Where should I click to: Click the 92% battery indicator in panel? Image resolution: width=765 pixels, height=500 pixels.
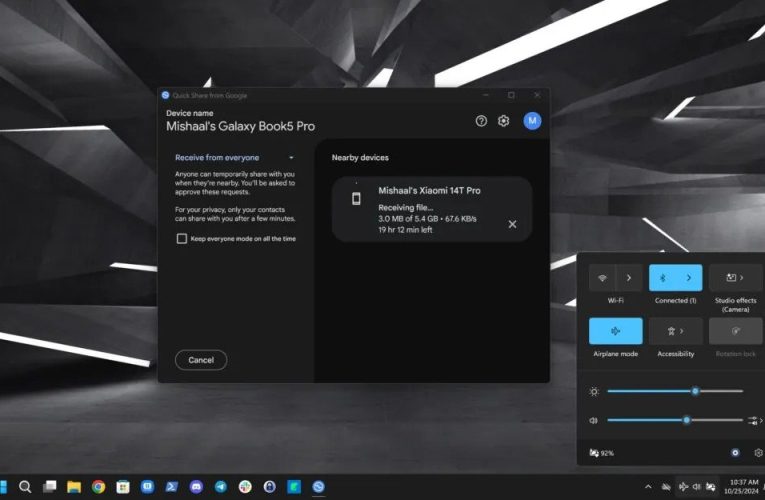(602, 453)
